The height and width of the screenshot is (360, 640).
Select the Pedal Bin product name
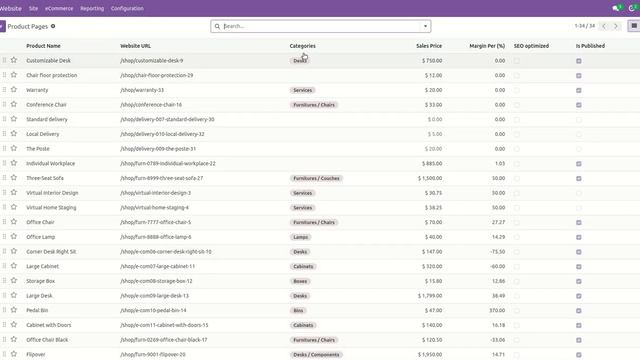click(37, 310)
